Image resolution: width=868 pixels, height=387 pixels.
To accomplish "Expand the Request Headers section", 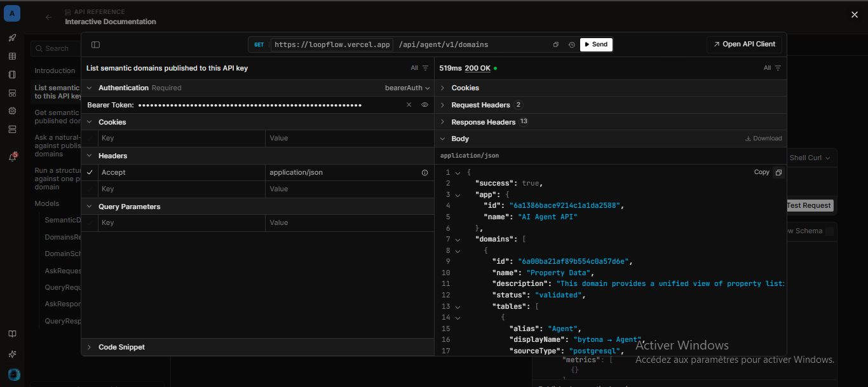I will [443, 105].
